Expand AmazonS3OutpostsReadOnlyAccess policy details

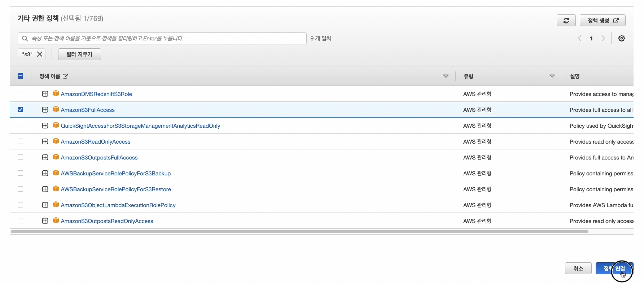tap(45, 221)
